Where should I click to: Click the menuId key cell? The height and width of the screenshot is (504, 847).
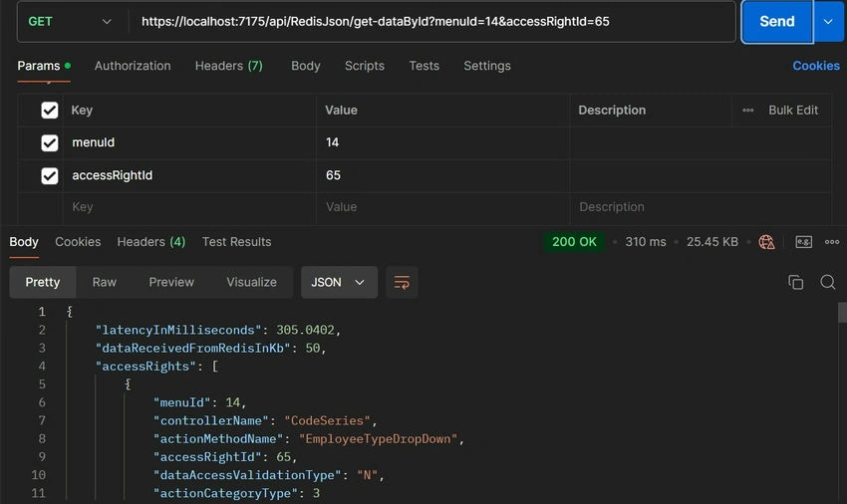coord(189,142)
